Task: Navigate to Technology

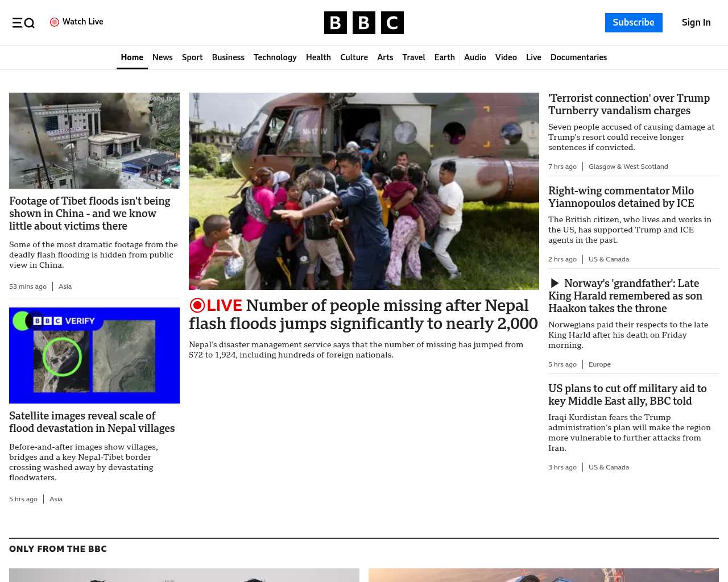Action: pos(275,57)
